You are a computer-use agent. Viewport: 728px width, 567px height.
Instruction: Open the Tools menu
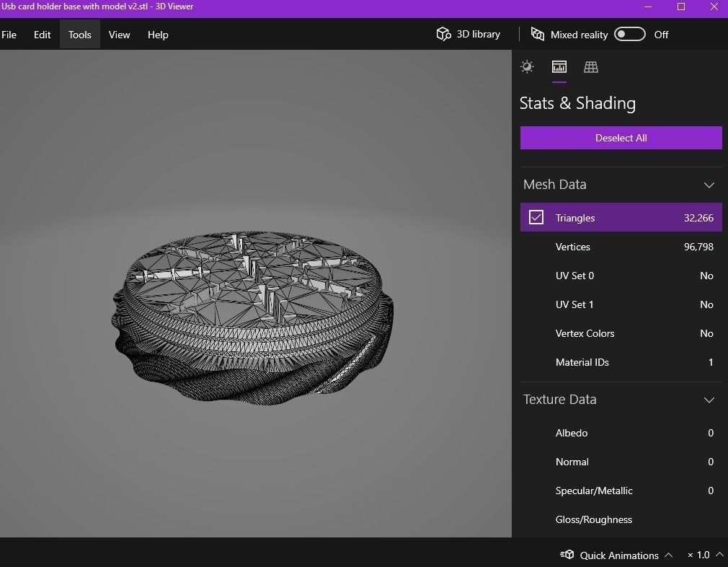point(80,35)
